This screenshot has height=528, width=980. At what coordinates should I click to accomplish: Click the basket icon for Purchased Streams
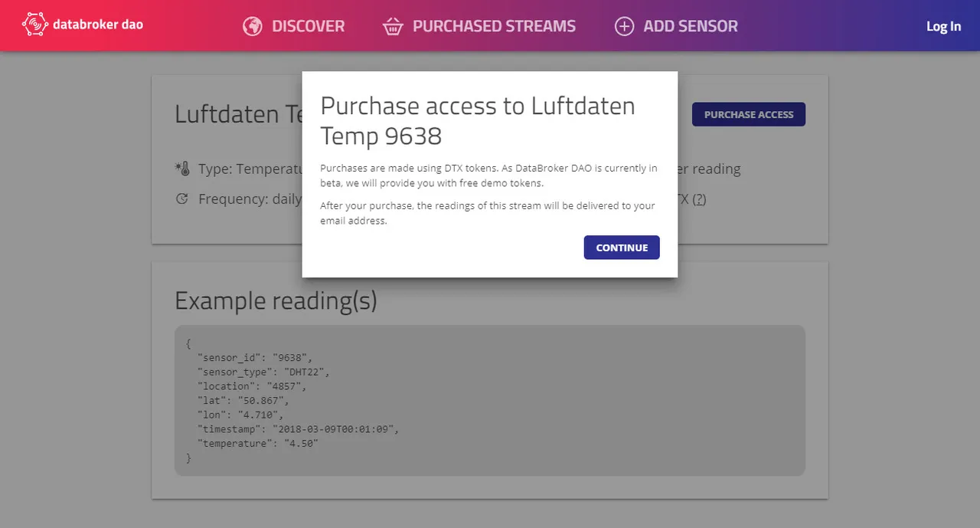click(393, 27)
